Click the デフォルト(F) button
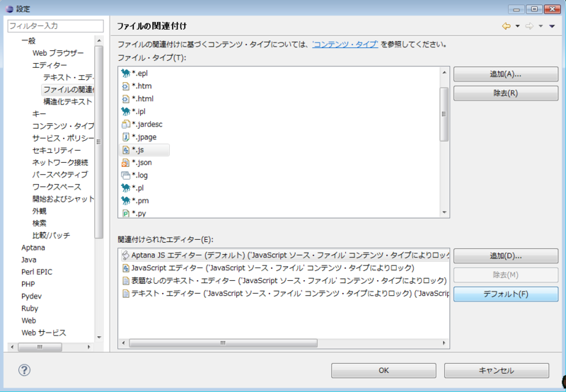The image size is (566, 392). [x=506, y=294]
